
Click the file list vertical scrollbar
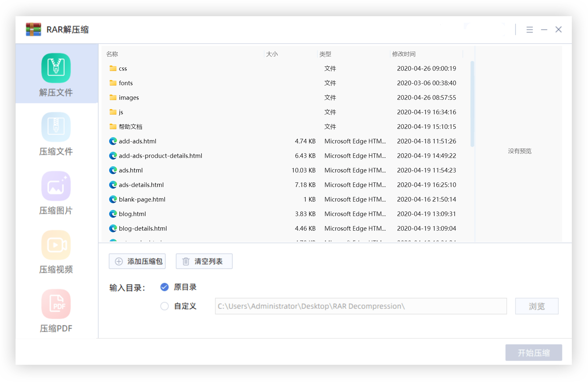472,104
